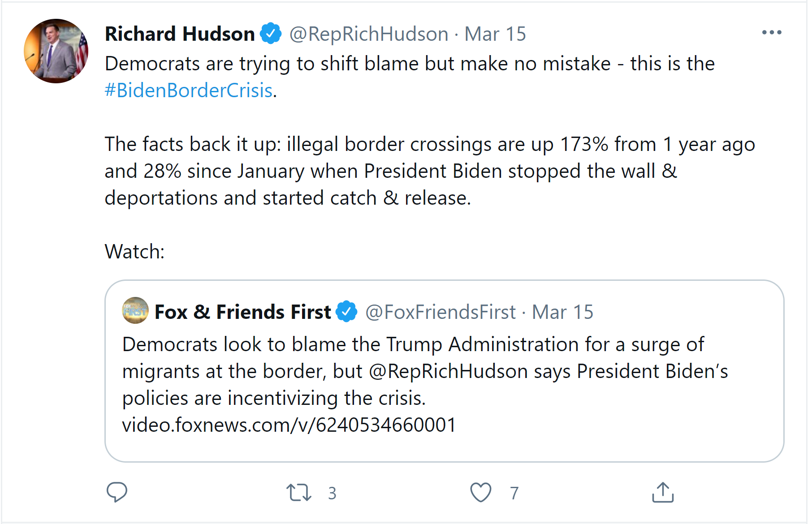Click Richard Hudson's display name
The image size is (812, 524).
click(178, 34)
